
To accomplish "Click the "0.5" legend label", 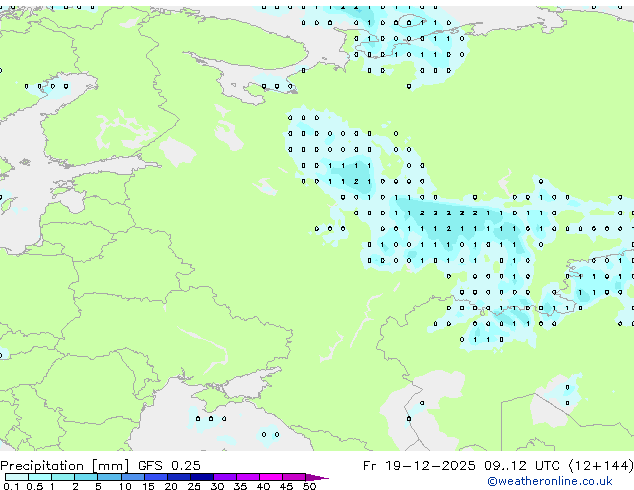I will click(x=34, y=486).
